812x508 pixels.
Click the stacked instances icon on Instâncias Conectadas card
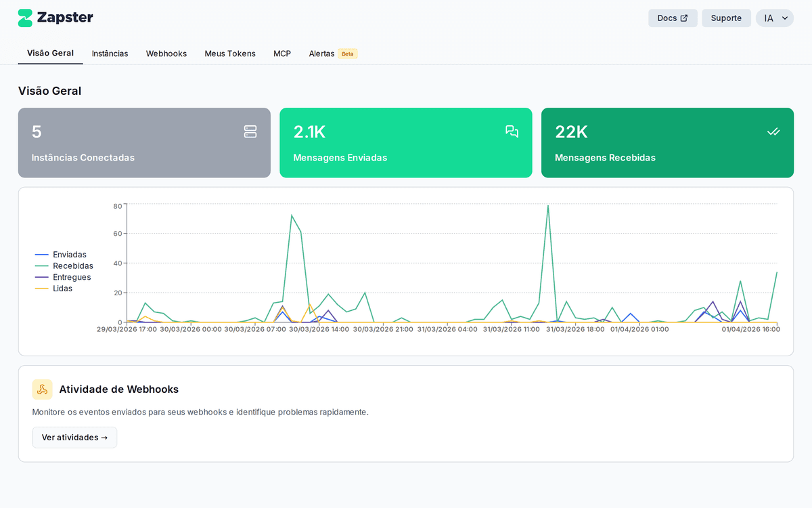pyautogui.click(x=250, y=131)
